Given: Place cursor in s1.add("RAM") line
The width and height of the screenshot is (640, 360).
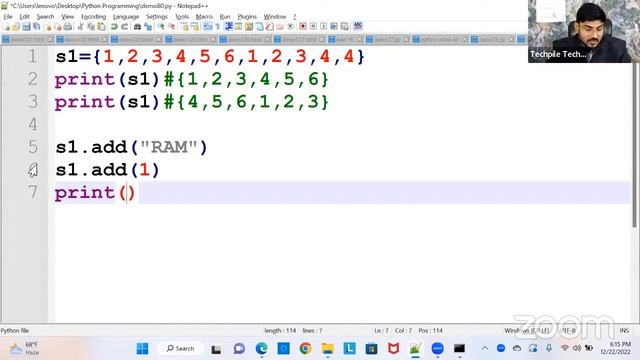Looking at the screenshot, I should (131, 147).
